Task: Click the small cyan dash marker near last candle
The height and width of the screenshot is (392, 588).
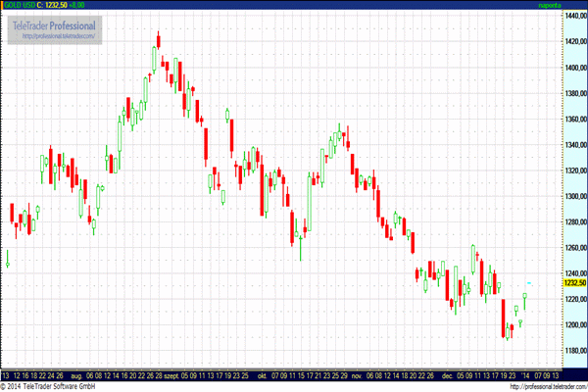Action: [x=530, y=283]
